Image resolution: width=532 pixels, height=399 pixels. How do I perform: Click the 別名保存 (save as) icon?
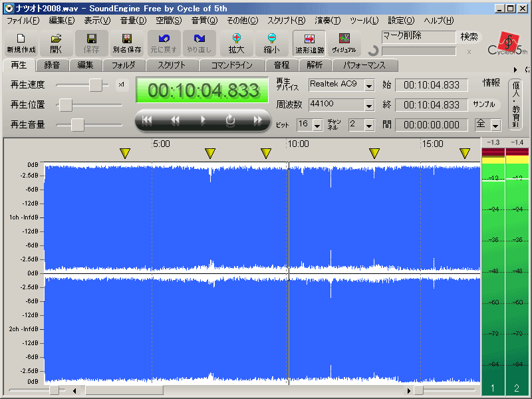127,43
